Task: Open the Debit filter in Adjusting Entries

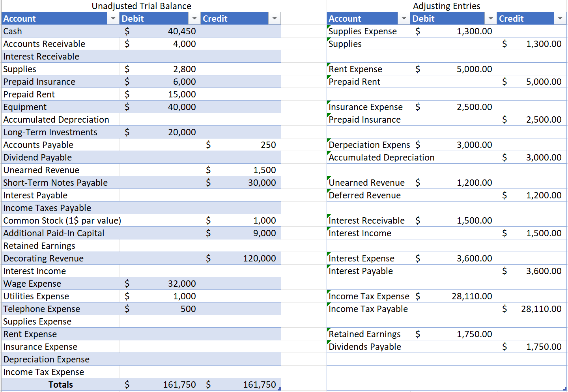Action: tap(490, 18)
